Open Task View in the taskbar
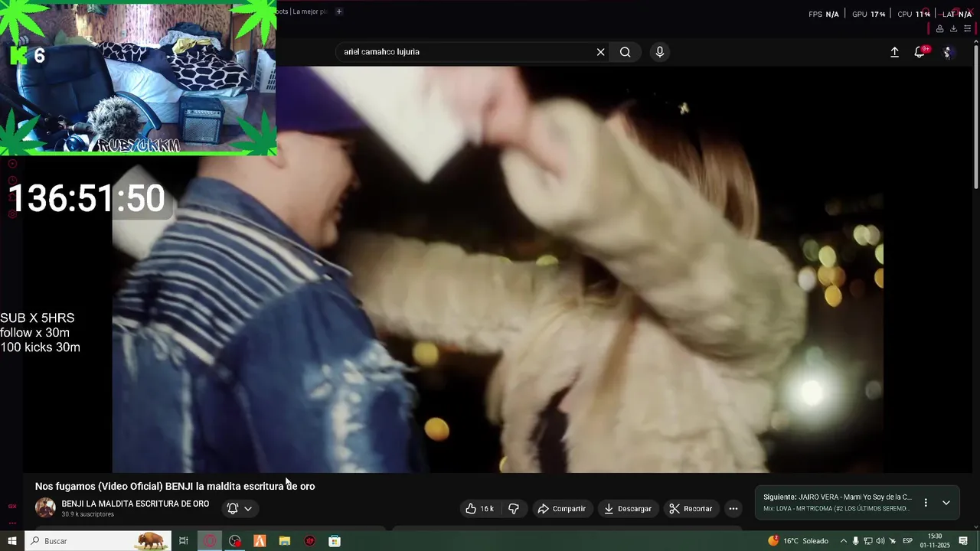This screenshot has height=551, width=980. (x=184, y=541)
